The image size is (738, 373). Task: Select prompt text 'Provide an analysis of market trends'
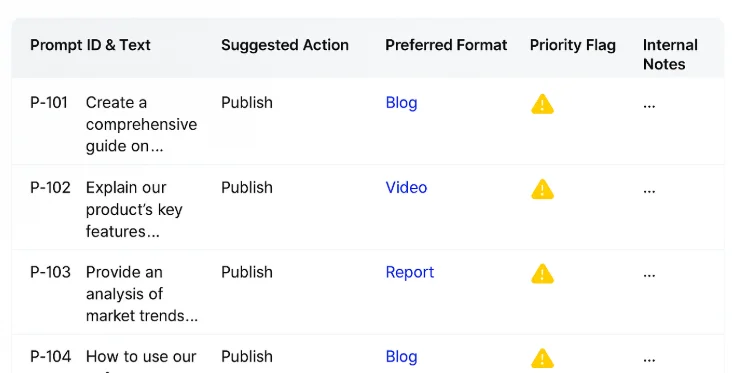[x=142, y=294]
